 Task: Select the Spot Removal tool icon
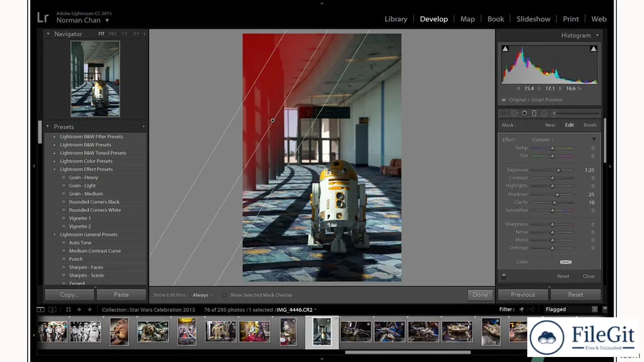click(x=515, y=113)
